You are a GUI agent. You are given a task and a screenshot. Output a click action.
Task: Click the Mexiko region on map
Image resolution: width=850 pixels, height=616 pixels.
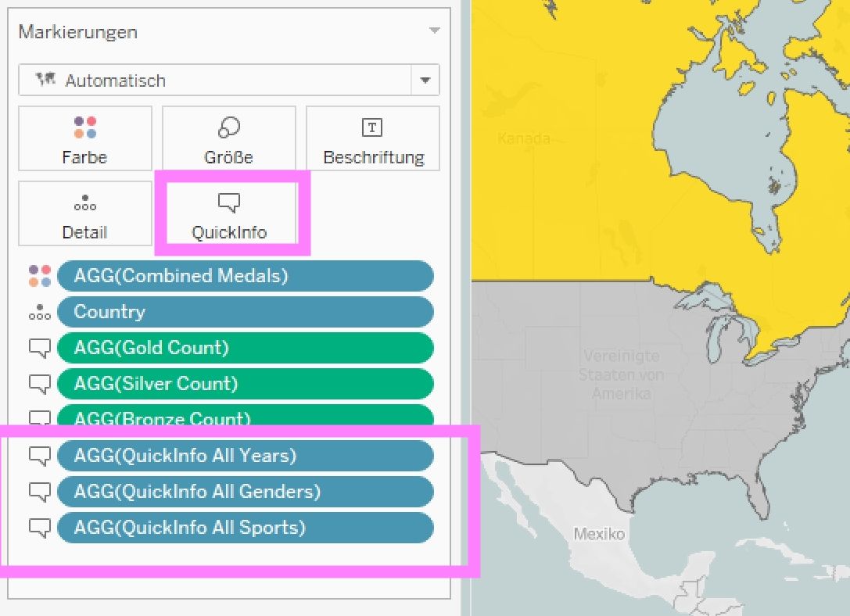point(599,534)
